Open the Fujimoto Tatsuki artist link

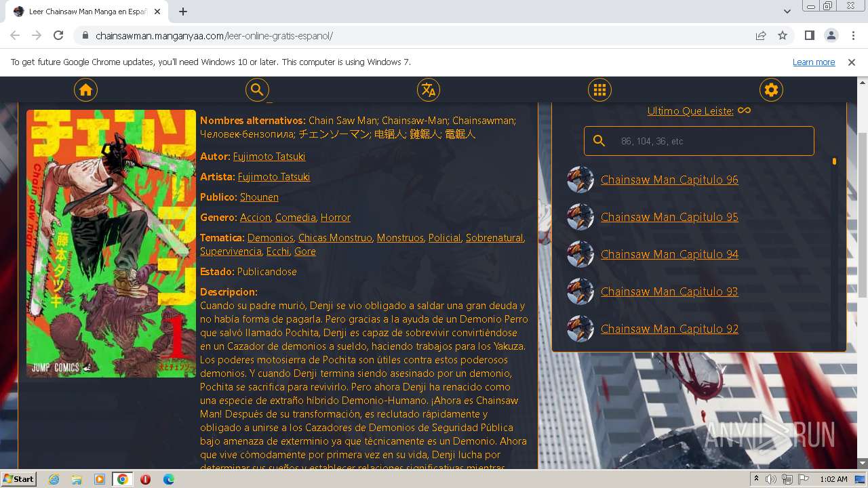(x=274, y=176)
